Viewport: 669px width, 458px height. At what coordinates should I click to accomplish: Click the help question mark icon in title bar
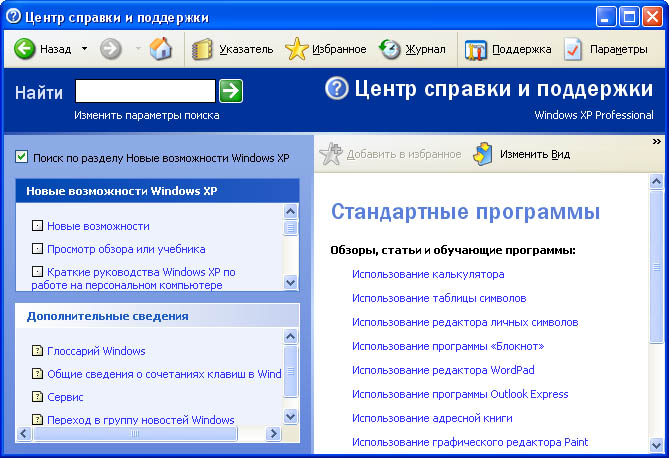click(x=13, y=17)
